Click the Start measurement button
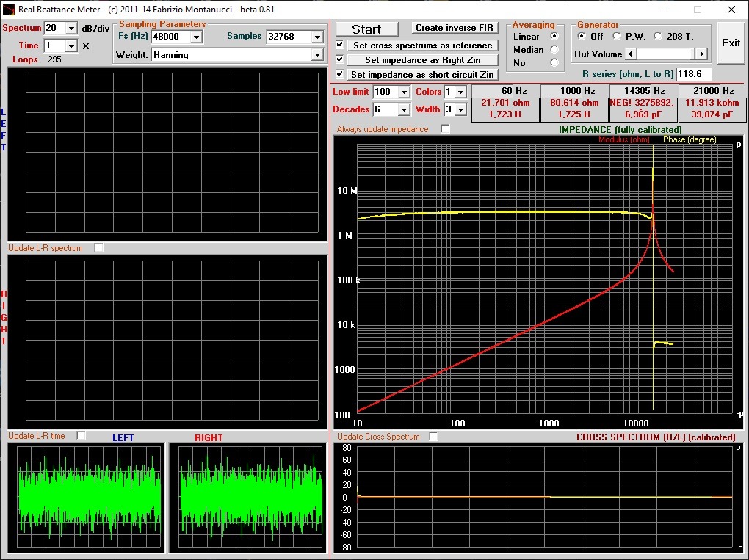 (366, 29)
